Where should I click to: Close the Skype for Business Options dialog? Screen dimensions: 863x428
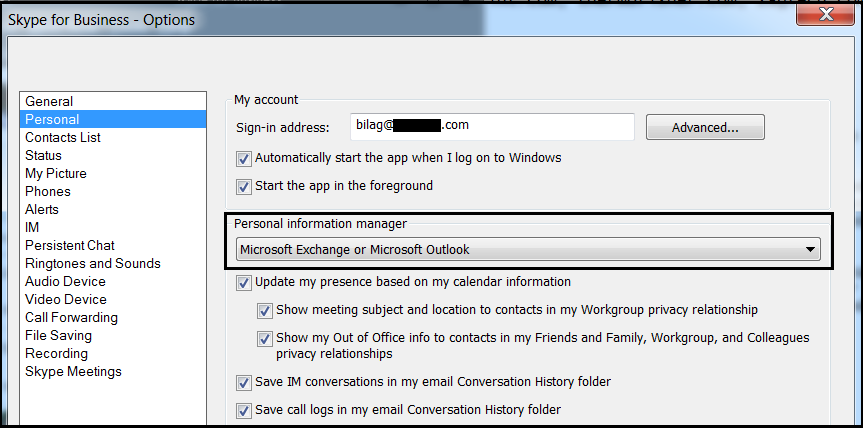click(826, 14)
